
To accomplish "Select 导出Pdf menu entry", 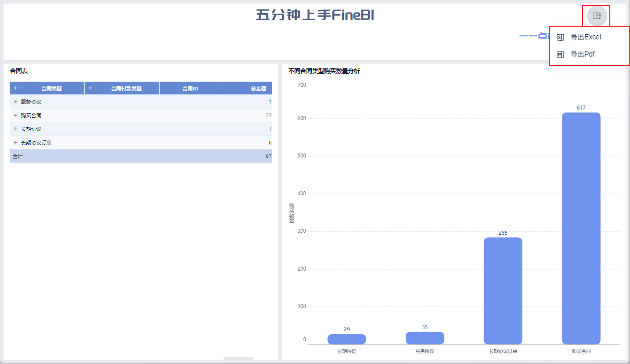I will click(583, 55).
